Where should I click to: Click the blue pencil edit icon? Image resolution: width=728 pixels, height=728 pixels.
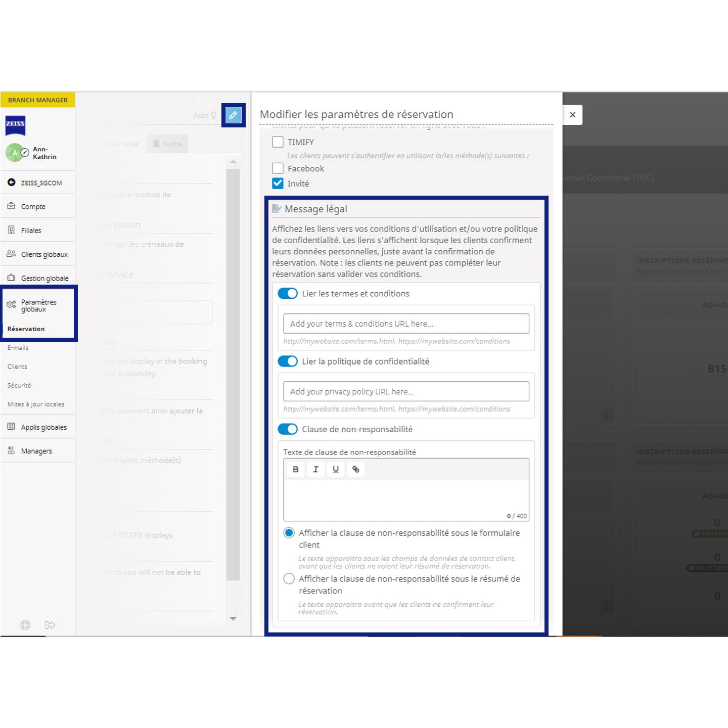[233, 115]
